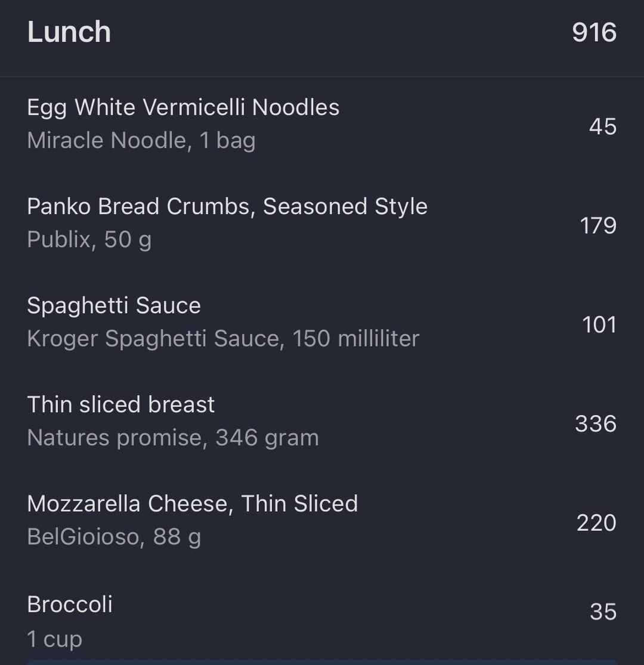644x665 pixels.
Task: Open the Broccoli food entry
Action: point(70,604)
